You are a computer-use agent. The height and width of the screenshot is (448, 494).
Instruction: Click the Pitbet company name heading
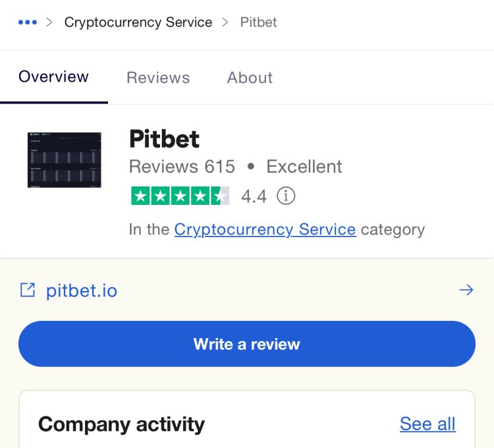[x=164, y=138]
